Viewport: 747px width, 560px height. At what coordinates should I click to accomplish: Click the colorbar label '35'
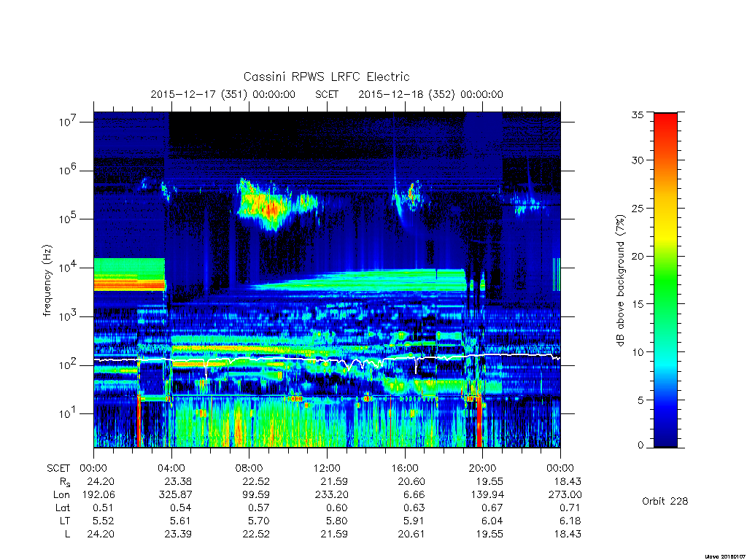coord(637,114)
